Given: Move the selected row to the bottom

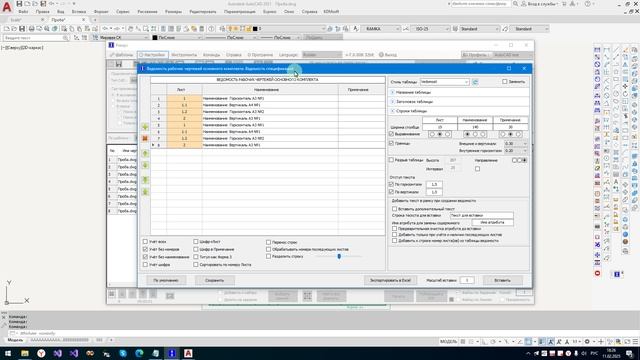Looking at the screenshot, I should [145, 192].
